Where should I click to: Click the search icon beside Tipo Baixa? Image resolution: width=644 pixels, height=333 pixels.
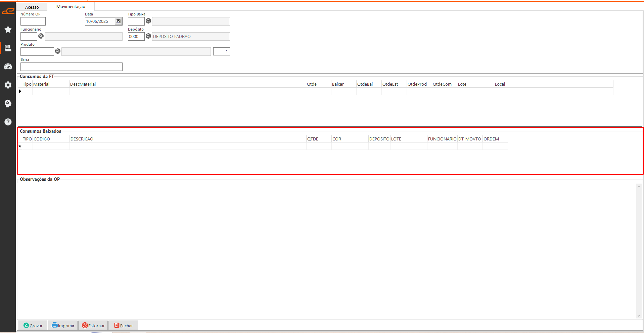(x=148, y=21)
